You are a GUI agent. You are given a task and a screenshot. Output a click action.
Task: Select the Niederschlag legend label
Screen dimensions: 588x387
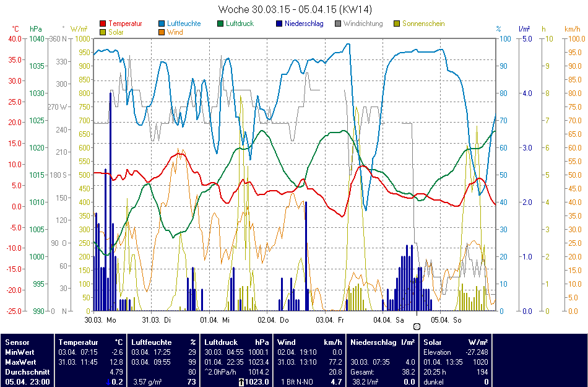(304, 24)
